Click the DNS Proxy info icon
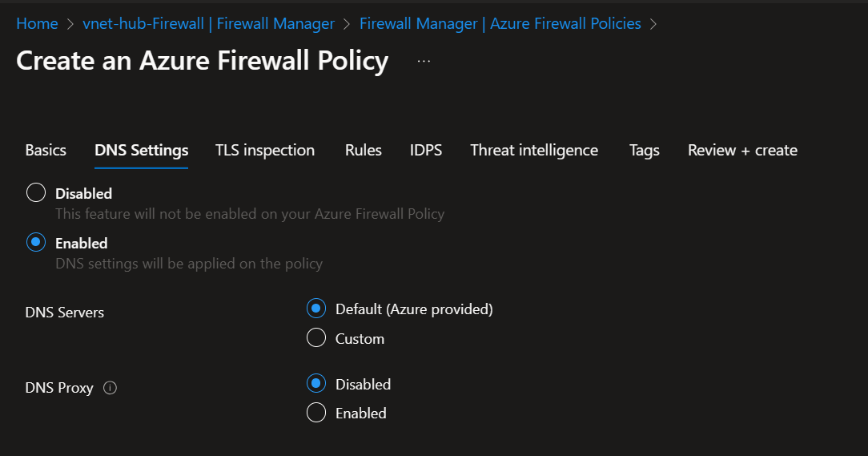The height and width of the screenshot is (456, 868). tap(111, 388)
